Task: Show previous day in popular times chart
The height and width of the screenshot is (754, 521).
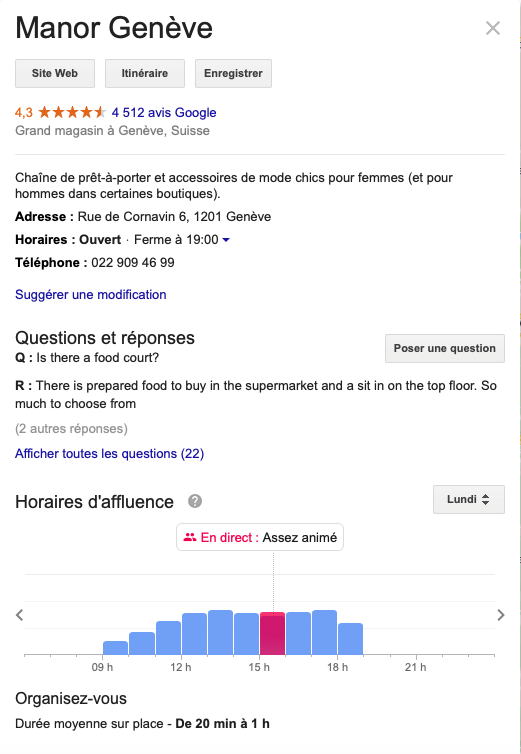Action: [x=19, y=615]
